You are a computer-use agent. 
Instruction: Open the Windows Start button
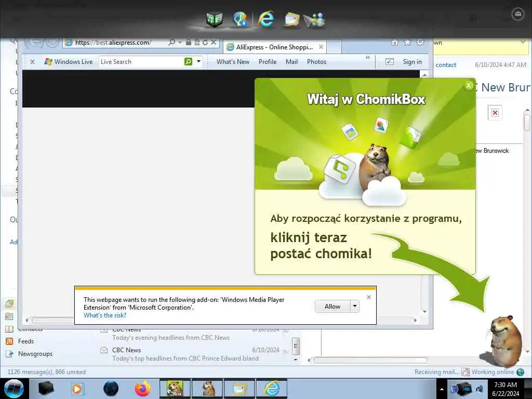[x=14, y=389]
